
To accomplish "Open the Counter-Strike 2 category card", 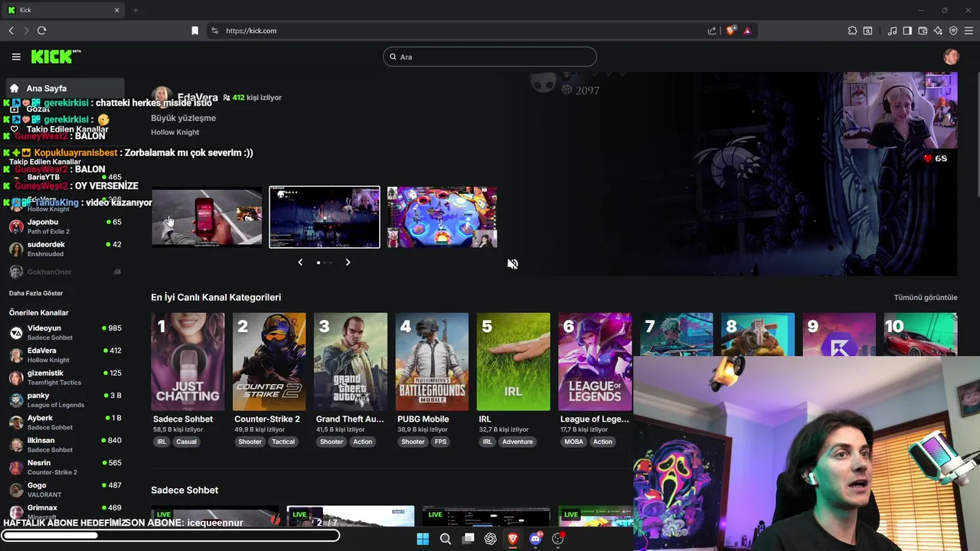I will tap(269, 362).
